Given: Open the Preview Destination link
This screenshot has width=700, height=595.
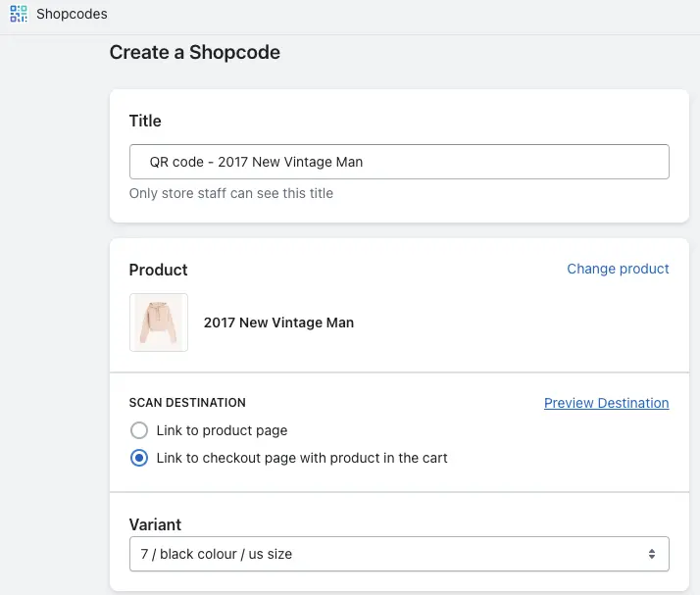Looking at the screenshot, I should tap(606, 403).
